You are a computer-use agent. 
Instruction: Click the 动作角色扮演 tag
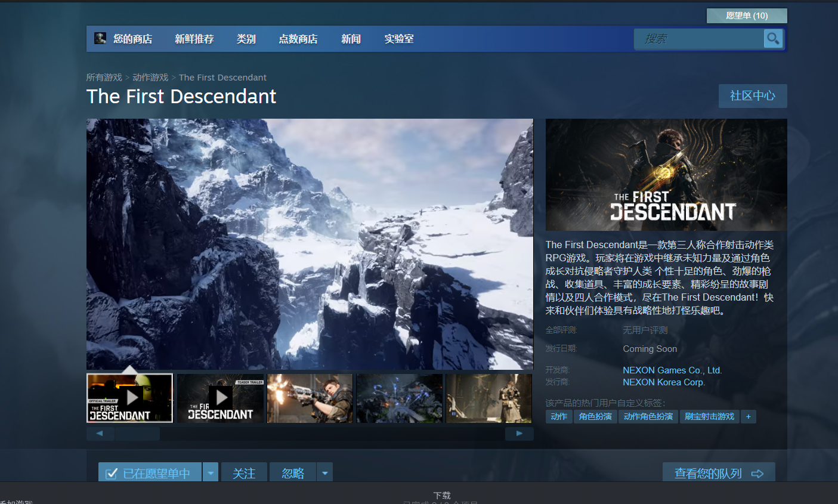click(648, 416)
